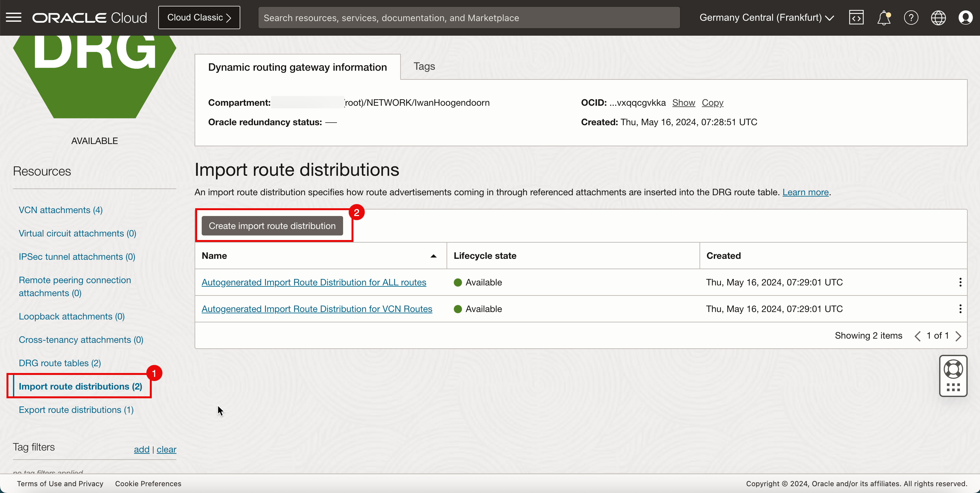Select the Dynamic routing gateway information tab

click(x=297, y=66)
